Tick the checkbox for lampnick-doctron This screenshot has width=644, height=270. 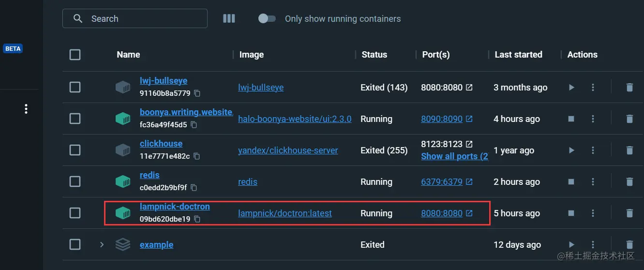75,213
